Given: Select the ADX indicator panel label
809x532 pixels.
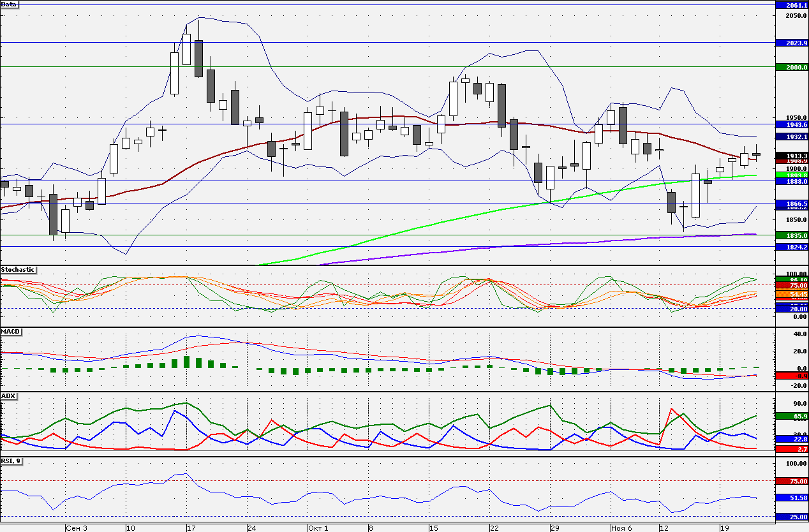Looking at the screenshot, I should (8, 396).
